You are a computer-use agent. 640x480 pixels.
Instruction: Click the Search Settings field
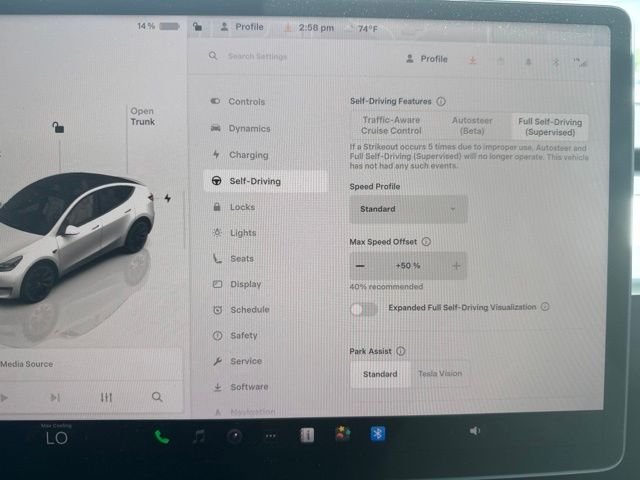click(258, 56)
